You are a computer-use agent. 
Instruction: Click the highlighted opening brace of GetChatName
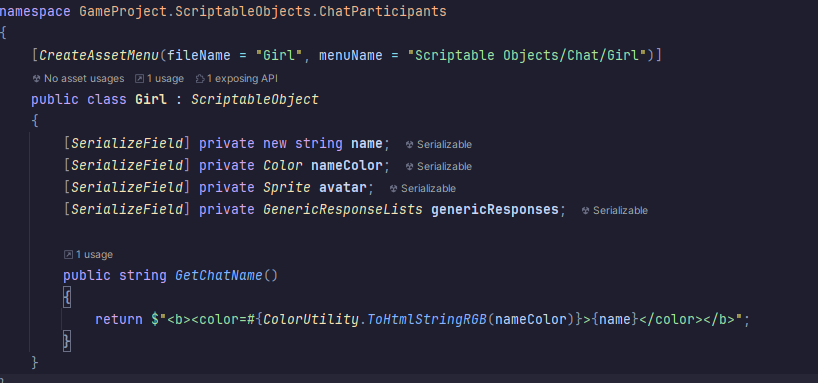point(67,298)
